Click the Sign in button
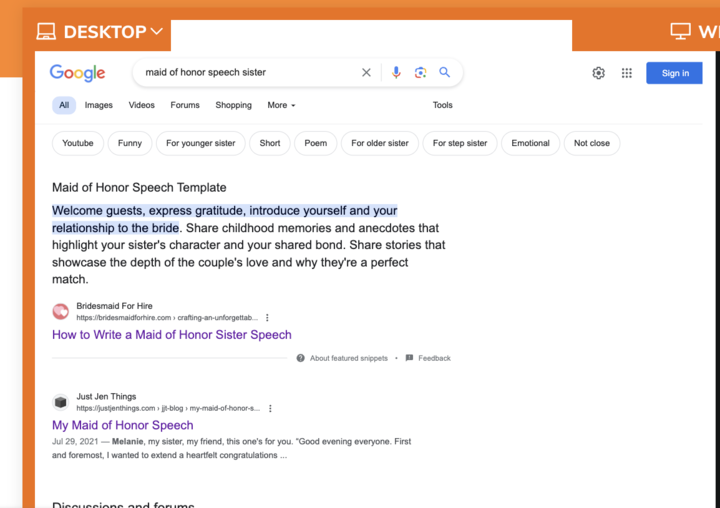The width and height of the screenshot is (720, 508). 674,73
